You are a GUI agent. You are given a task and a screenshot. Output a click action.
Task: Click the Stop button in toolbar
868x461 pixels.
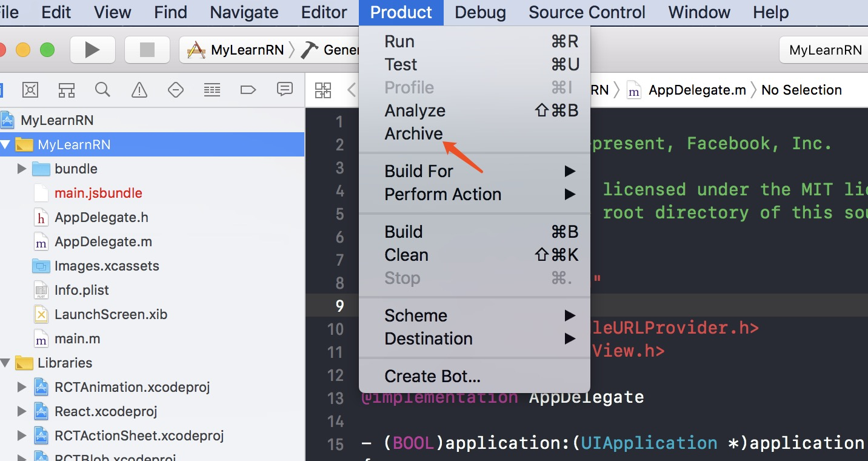coord(147,50)
